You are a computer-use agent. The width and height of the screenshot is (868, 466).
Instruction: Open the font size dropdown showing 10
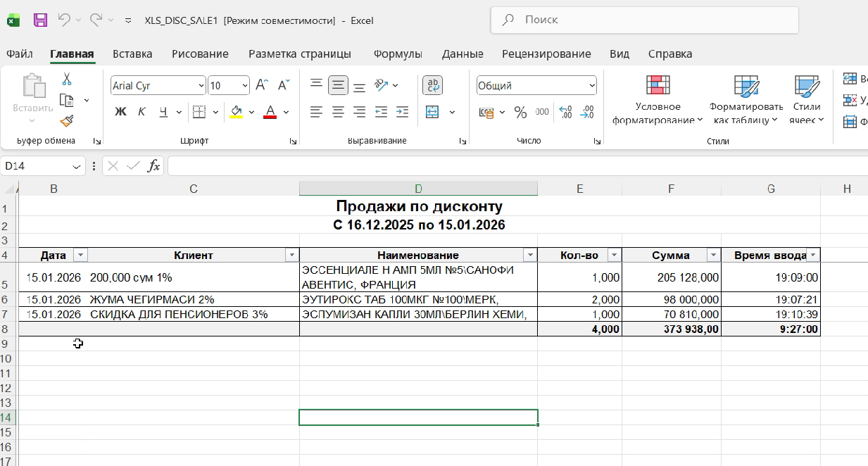[x=244, y=85]
